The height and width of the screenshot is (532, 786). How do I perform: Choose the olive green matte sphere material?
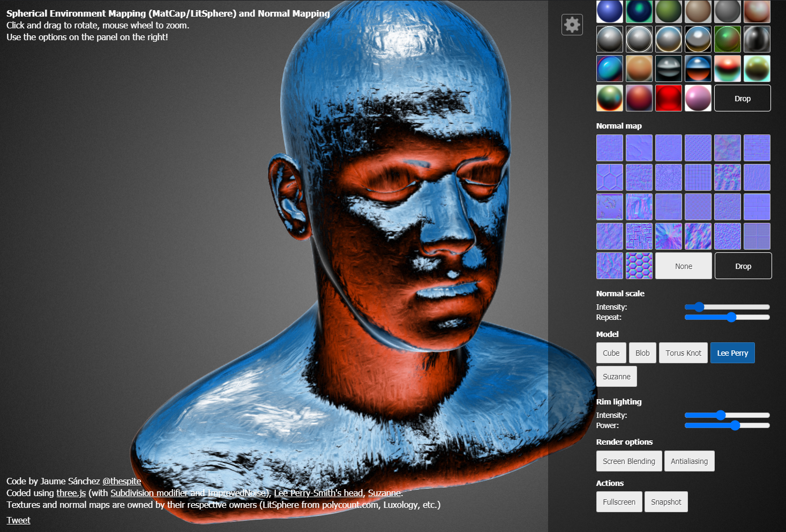(x=669, y=11)
